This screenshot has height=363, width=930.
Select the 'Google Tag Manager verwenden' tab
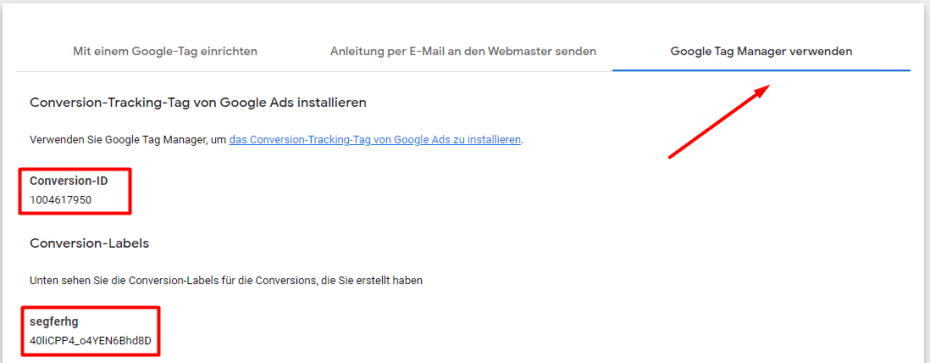coord(762,52)
